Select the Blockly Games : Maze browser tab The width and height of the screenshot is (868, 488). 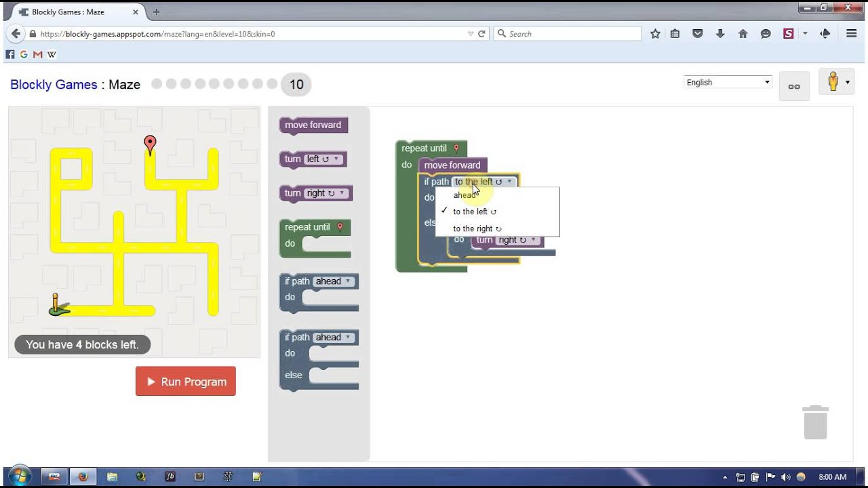click(x=79, y=12)
